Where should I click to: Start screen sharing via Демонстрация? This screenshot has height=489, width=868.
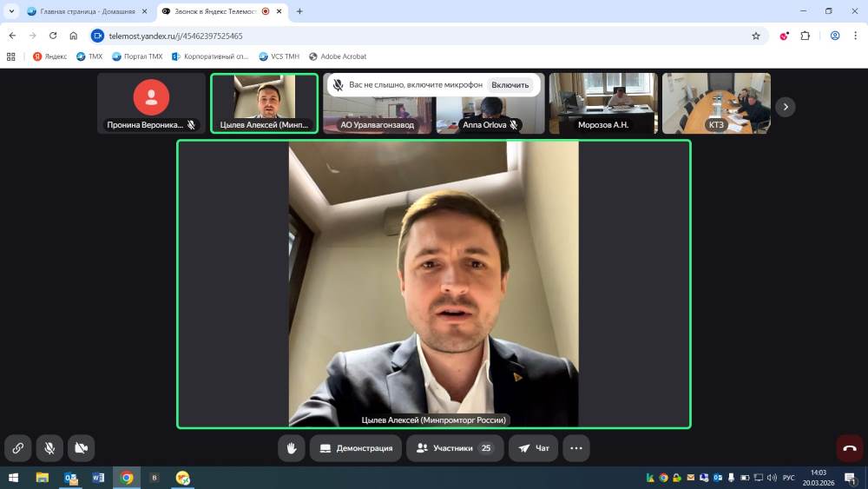356,448
